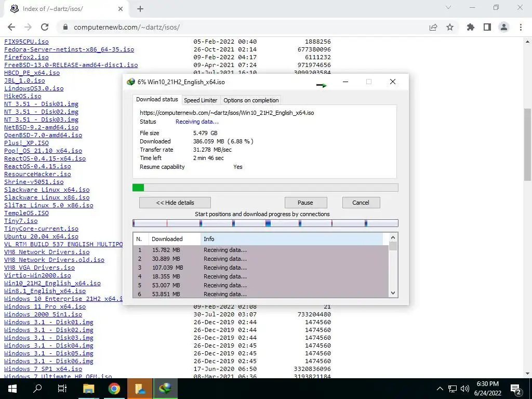
Task: Open Windows 3.1 - Disk04.img link
Action: 48,345
